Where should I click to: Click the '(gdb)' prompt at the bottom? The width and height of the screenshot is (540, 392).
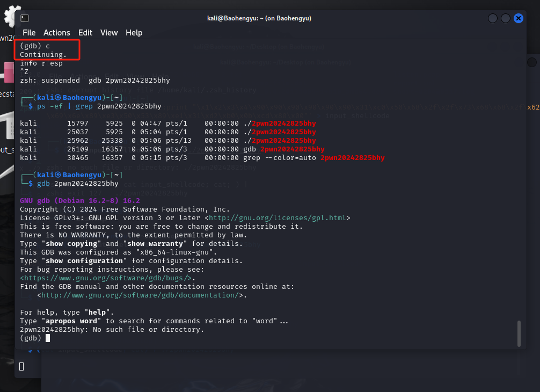click(x=31, y=338)
